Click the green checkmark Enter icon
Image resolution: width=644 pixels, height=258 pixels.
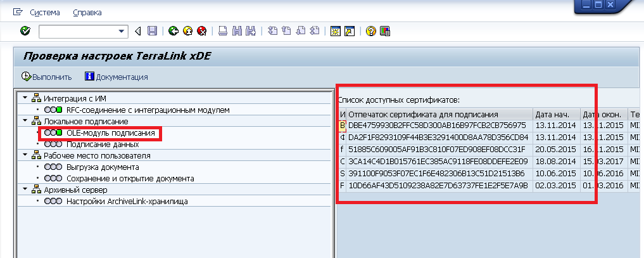point(25,30)
